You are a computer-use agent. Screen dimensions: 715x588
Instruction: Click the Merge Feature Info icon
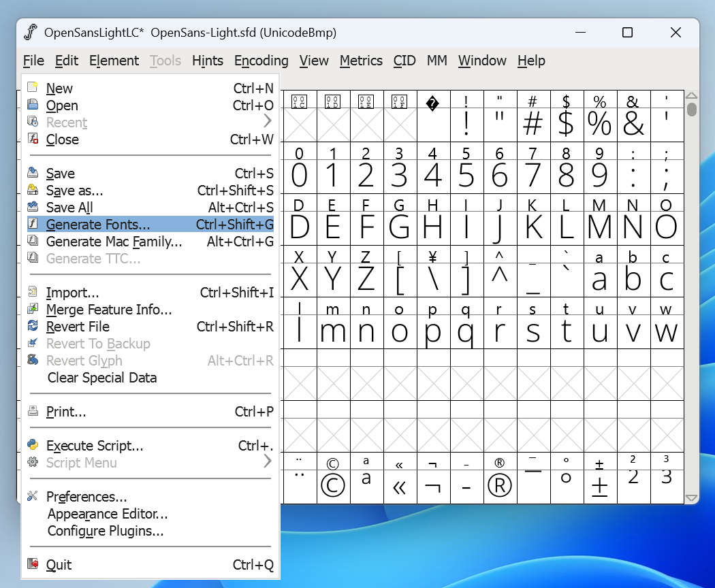pos(33,309)
